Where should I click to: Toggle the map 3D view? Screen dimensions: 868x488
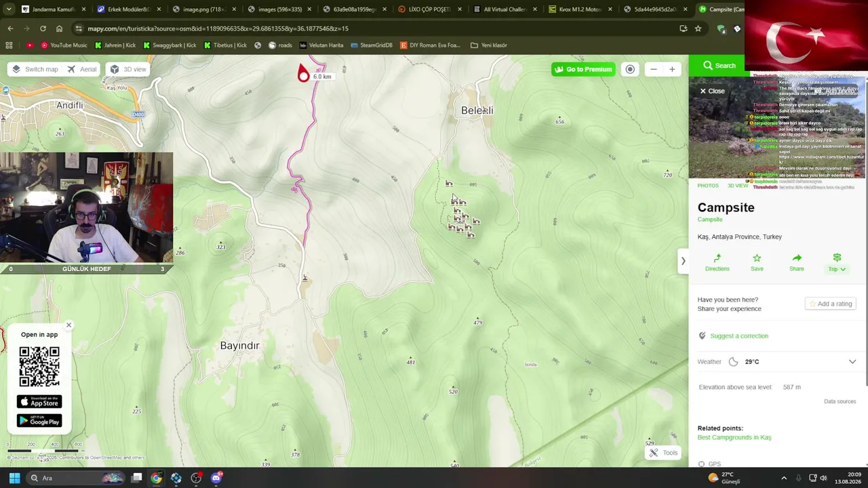(x=128, y=69)
